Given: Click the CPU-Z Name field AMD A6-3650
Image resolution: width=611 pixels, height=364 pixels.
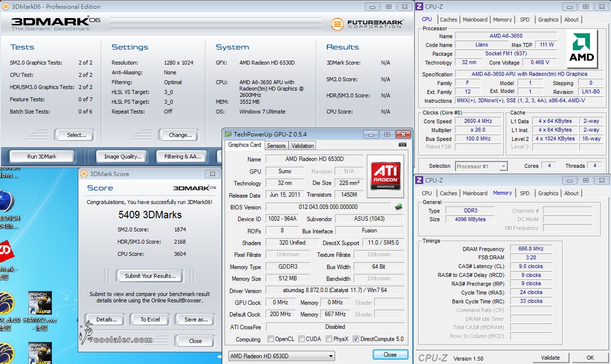Looking at the screenshot, I should tap(506, 36).
